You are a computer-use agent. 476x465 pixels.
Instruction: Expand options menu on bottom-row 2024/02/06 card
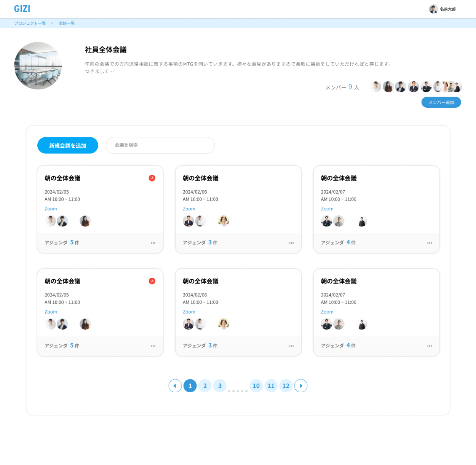[291, 346]
